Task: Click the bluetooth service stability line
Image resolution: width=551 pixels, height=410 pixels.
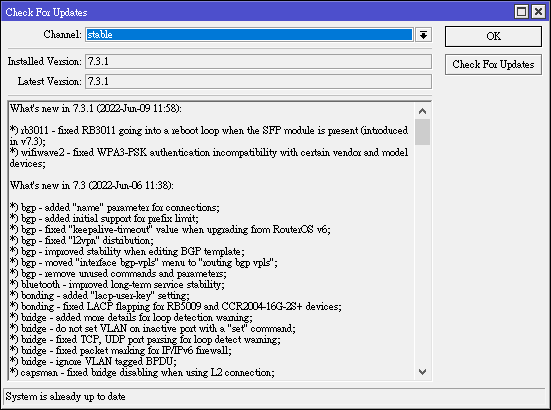Action: [x=117, y=285]
